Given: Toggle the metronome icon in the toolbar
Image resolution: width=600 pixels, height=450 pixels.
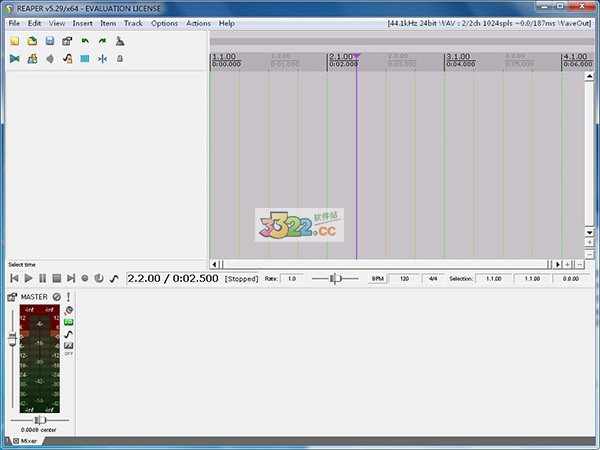Looking at the screenshot, I should tap(120, 41).
